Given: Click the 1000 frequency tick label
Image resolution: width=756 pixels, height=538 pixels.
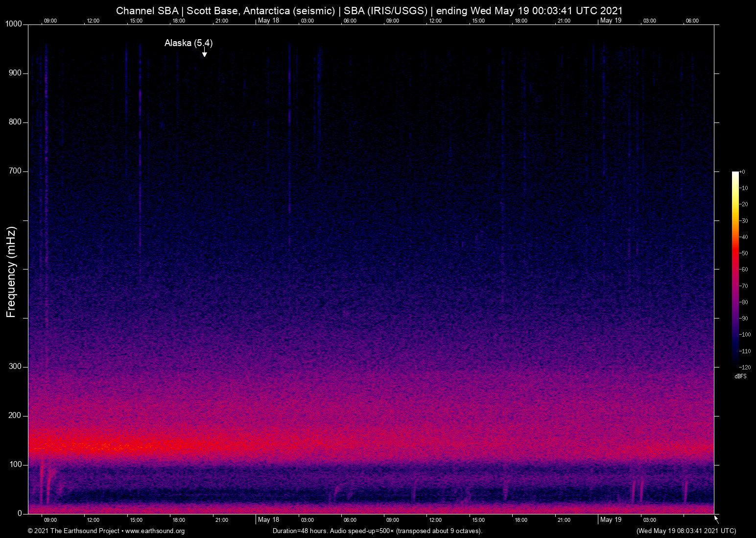Looking at the screenshot, I should click(x=14, y=24).
